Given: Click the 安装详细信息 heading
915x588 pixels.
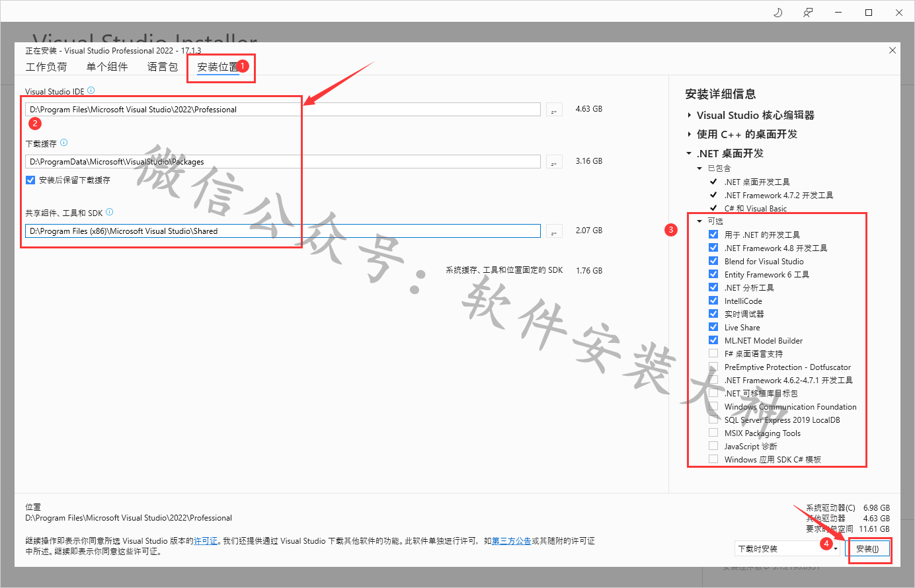Looking at the screenshot, I should coord(721,94).
